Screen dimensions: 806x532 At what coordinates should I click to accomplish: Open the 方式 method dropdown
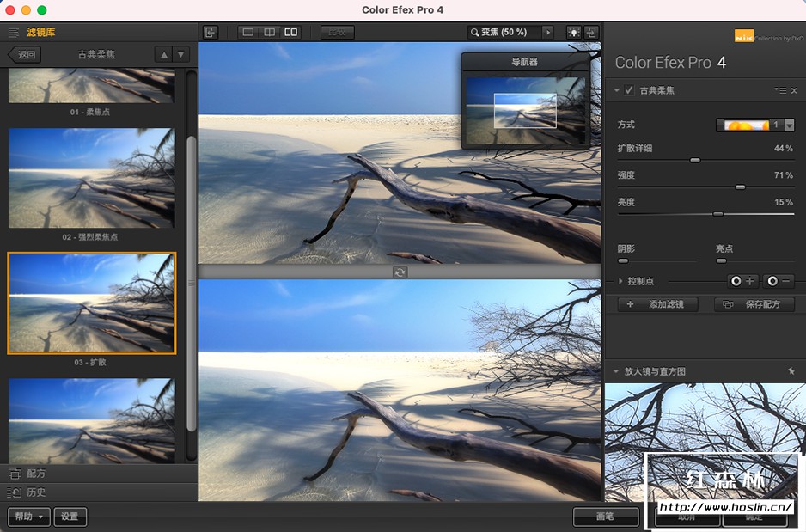(755, 125)
